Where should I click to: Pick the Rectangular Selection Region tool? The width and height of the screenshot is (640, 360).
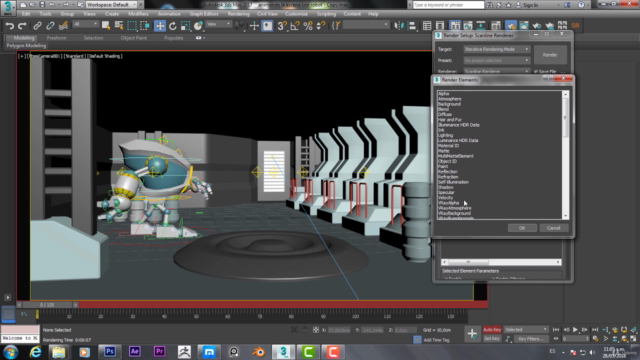(x=132, y=26)
